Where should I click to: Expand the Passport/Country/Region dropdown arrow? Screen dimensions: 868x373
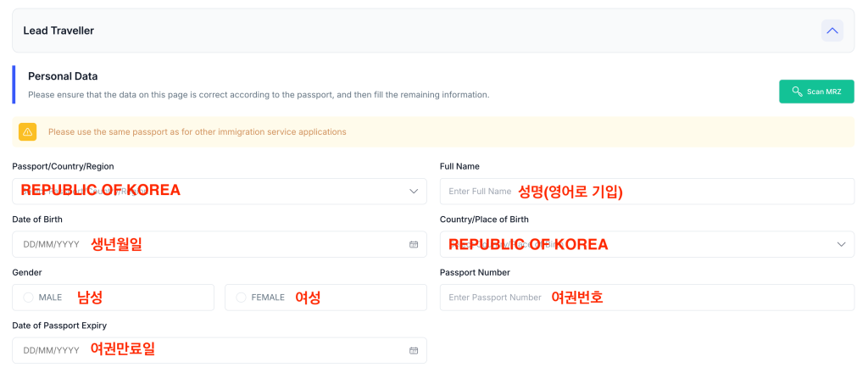(x=414, y=191)
